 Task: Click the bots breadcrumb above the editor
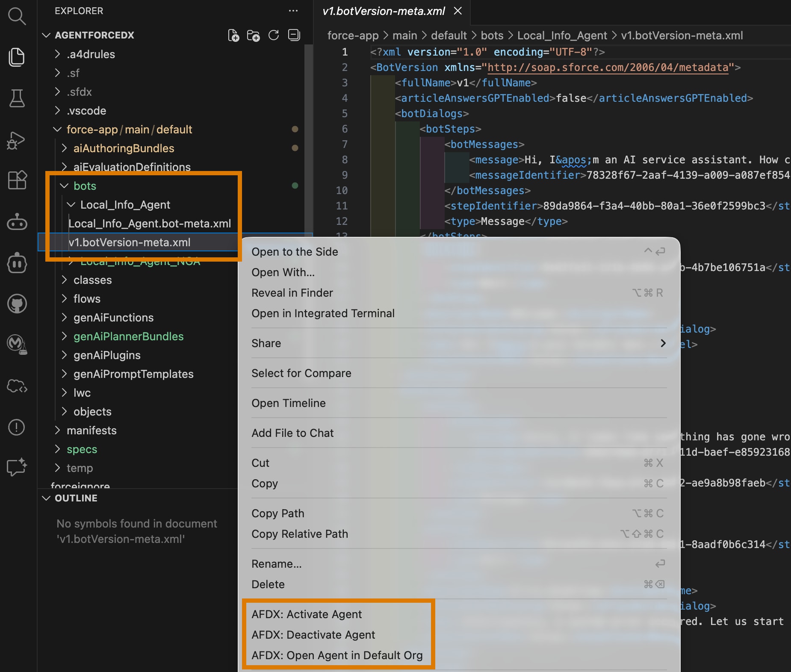point(492,35)
